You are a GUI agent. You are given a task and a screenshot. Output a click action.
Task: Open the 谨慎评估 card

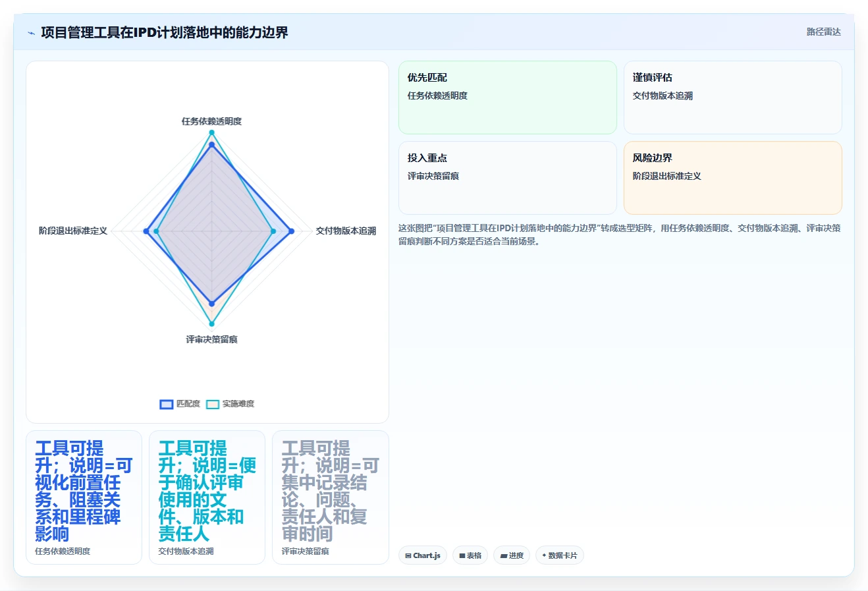tap(733, 98)
